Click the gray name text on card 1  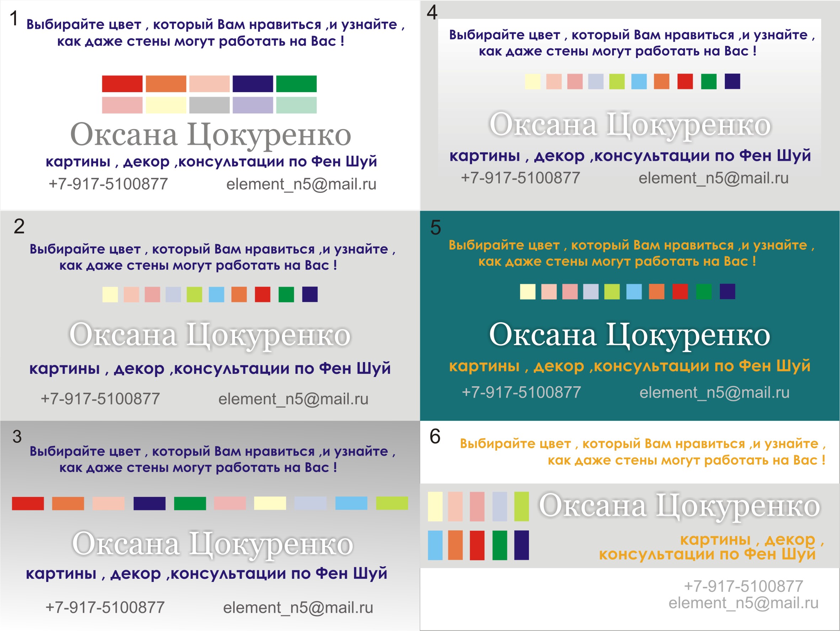[210, 134]
